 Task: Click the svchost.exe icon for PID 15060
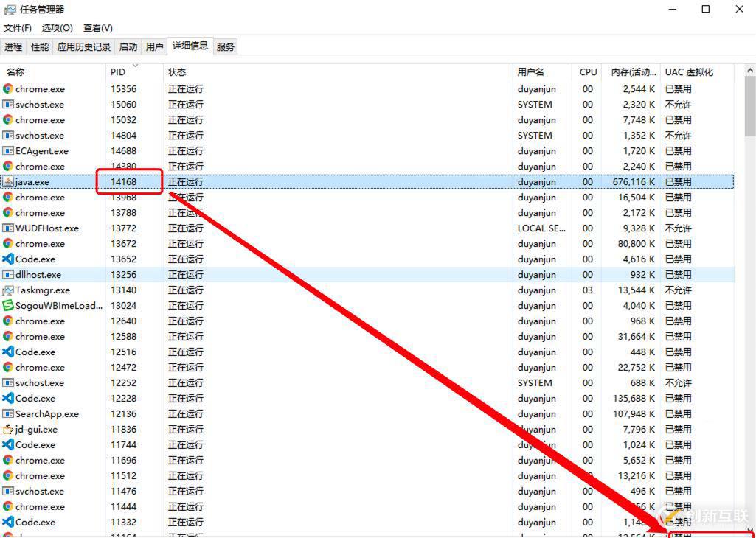click(7, 104)
